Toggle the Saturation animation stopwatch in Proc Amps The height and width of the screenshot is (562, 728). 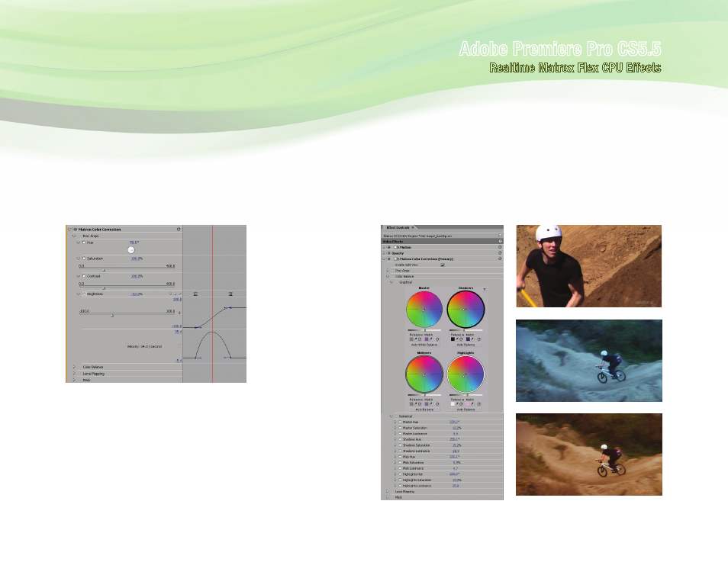tap(84, 259)
